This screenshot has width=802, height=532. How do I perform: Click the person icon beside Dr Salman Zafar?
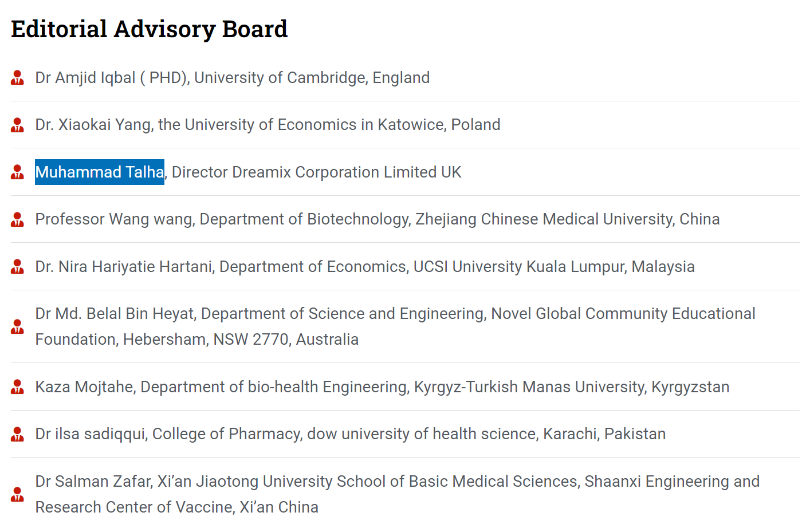(x=18, y=494)
